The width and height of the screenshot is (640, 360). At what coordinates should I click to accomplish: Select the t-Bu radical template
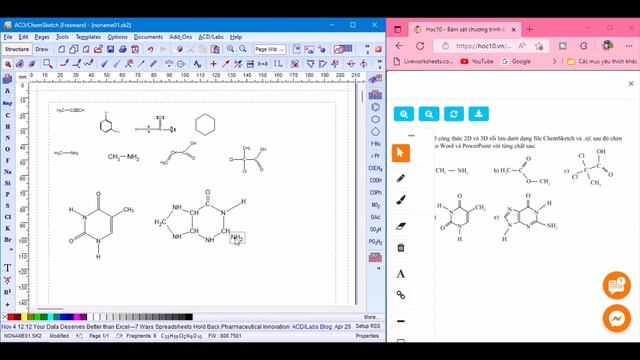(x=375, y=144)
